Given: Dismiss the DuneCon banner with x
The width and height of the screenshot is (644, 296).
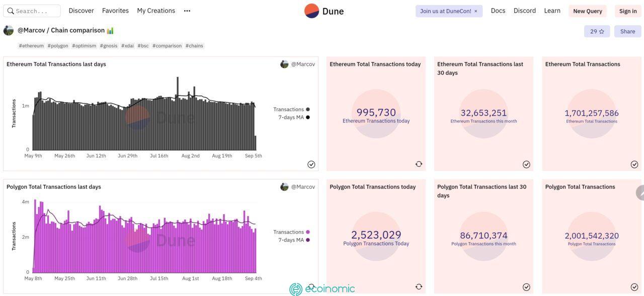Looking at the screenshot, I should pyautogui.click(x=475, y=11).
